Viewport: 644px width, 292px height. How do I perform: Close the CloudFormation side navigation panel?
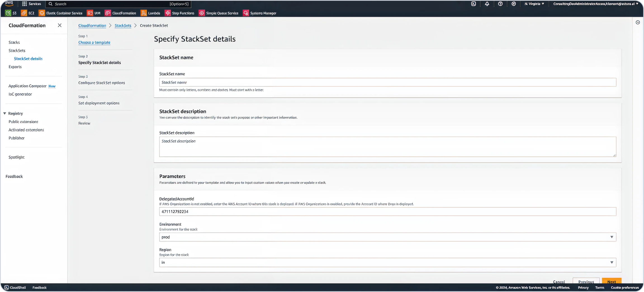(60, 25)
